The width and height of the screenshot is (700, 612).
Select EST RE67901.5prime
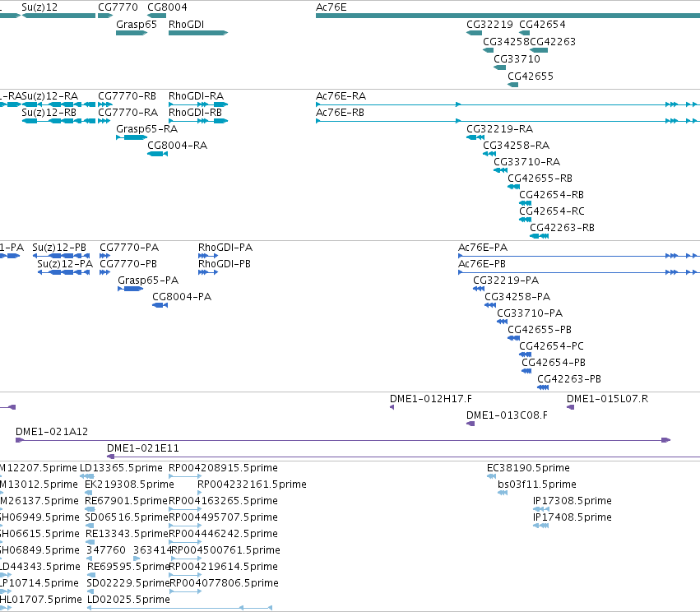click(x=126, y=501)
